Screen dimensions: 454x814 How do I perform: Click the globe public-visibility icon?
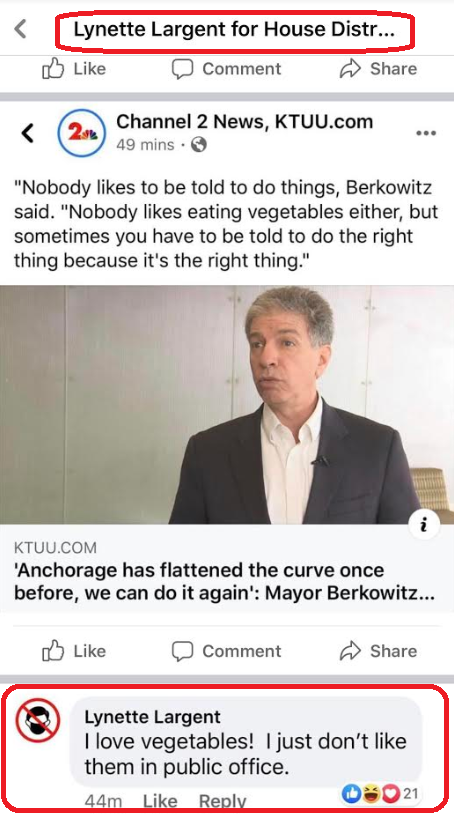(x=199, y=144)
